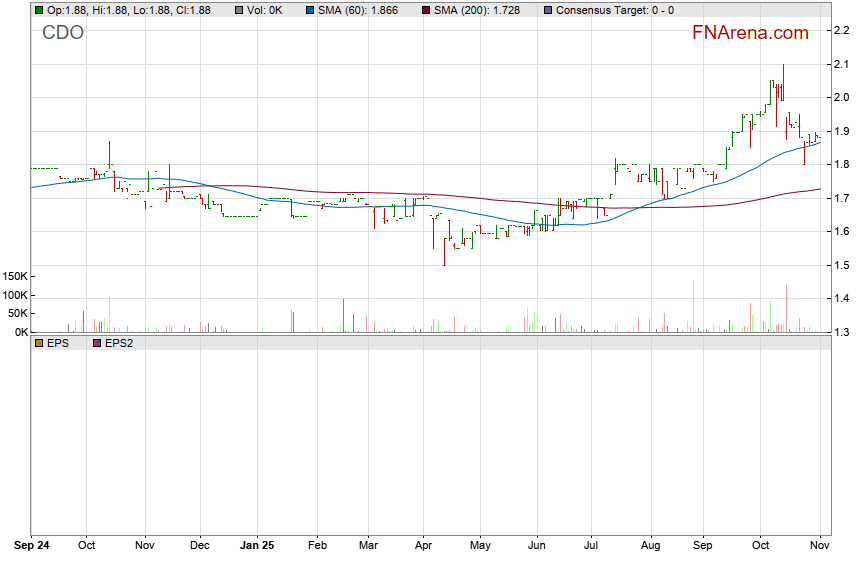Viewport: 859px width, 566px height.
Task: Click the maroon SMA (200) legend swatch
Action: coord(426,10)
